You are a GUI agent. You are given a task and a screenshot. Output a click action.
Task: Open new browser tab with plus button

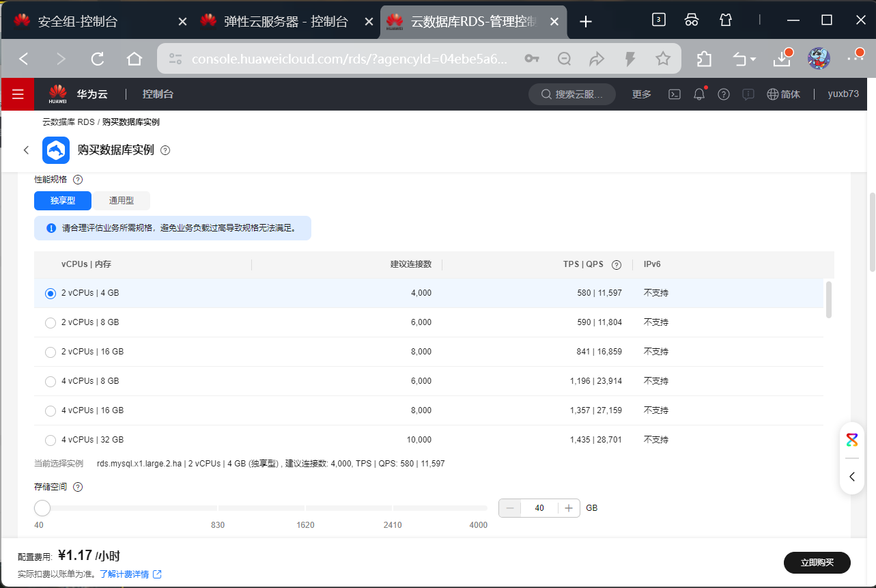(585, 21)
